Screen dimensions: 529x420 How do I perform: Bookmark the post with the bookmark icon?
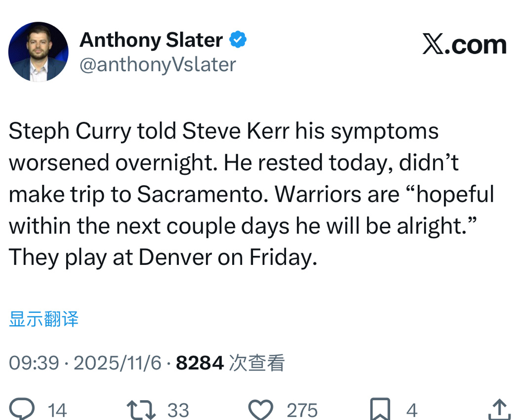(x=380, y=410)
